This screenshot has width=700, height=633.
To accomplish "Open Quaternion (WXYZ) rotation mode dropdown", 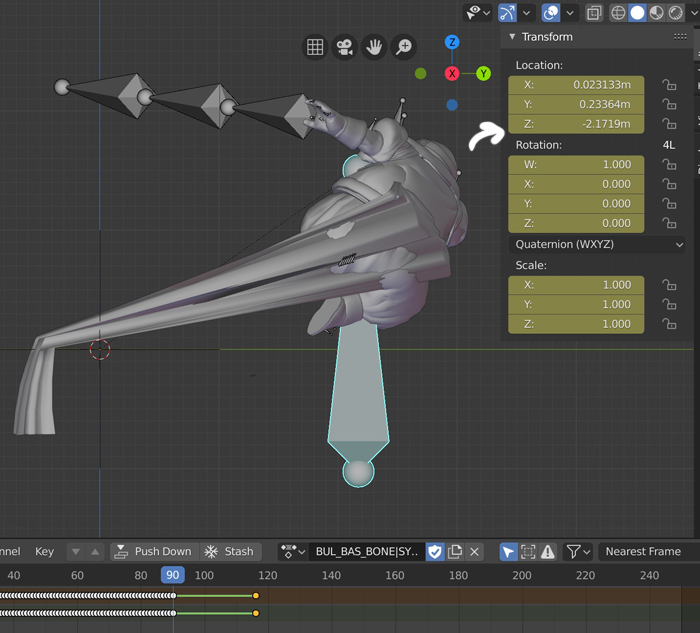I will [598, 244].
